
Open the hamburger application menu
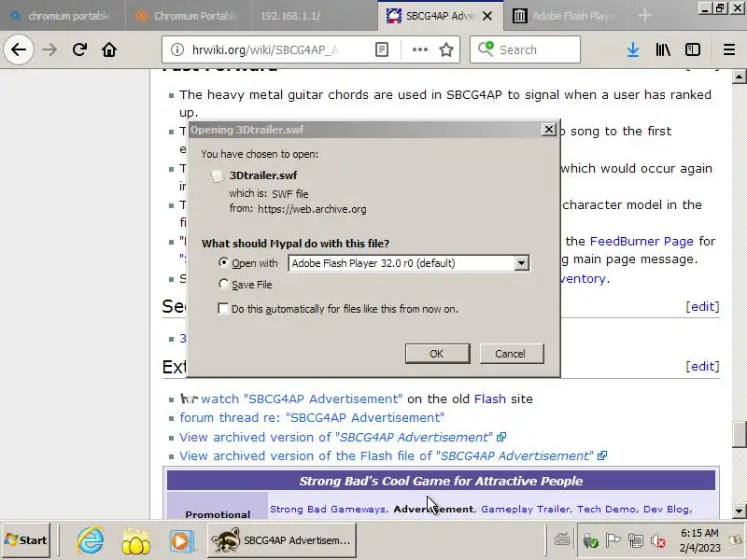(729, 49)
